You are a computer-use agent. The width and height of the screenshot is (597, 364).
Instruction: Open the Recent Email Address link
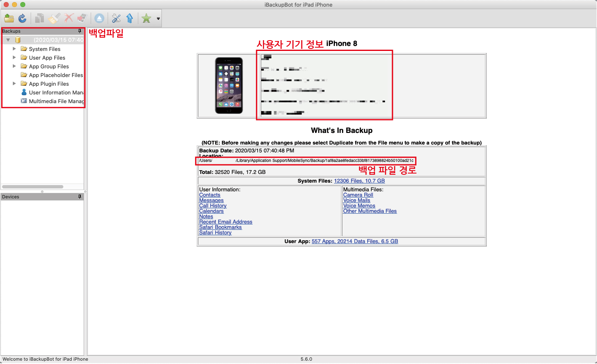tap(226, 222)
